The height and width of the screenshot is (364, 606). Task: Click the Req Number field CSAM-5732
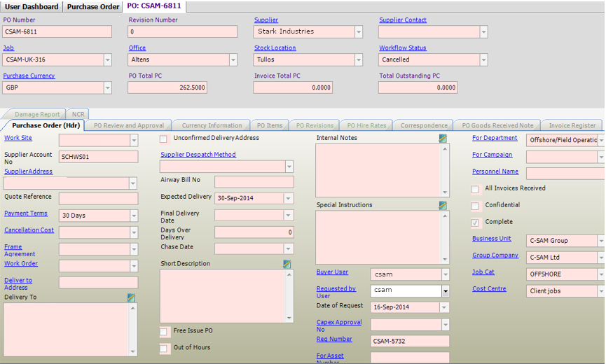(x=410, y=342)
